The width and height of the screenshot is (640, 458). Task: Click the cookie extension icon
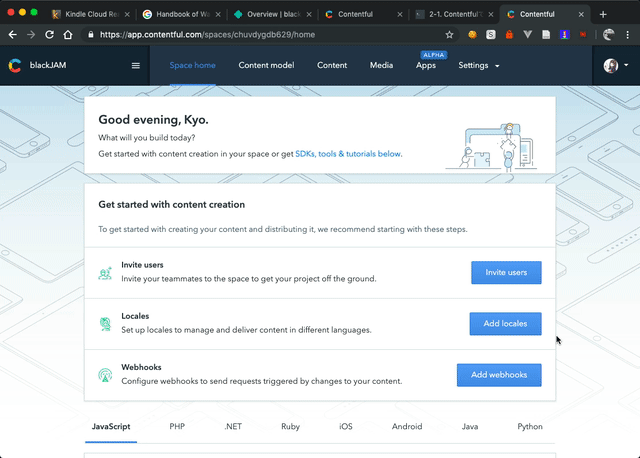472,35
